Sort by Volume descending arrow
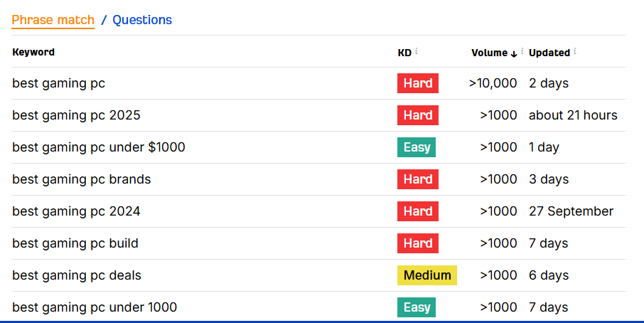Screen dimensions: 644x323 514,53
